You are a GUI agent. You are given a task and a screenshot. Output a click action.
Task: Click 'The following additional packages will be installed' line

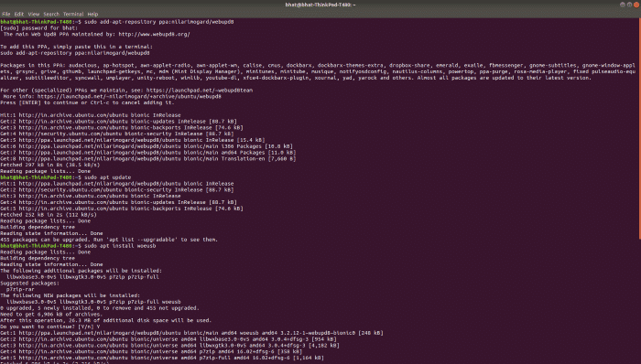tap(81, 271)
